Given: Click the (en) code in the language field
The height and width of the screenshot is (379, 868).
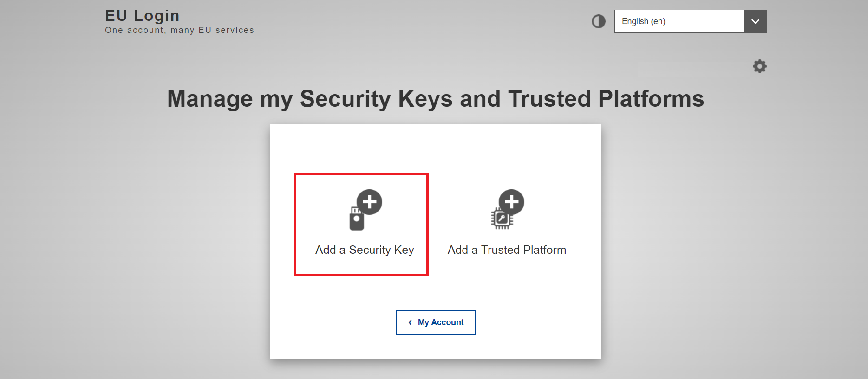Looking at the screenshot, I should [658, 21].
